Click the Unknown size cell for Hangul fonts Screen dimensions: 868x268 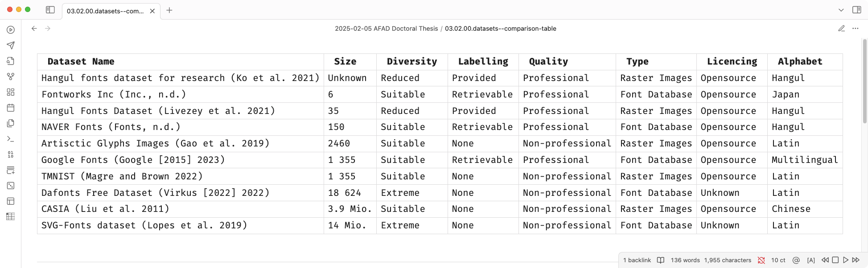tap(350, 78)
